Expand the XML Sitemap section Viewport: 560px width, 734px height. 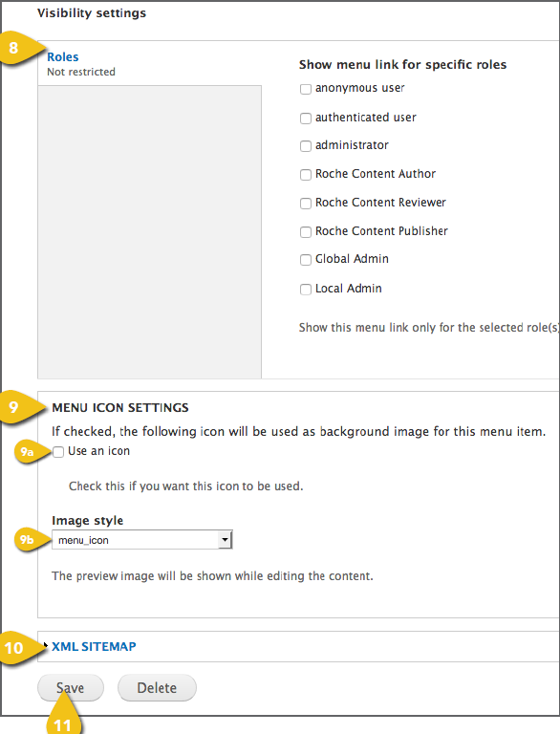point(94,646)
